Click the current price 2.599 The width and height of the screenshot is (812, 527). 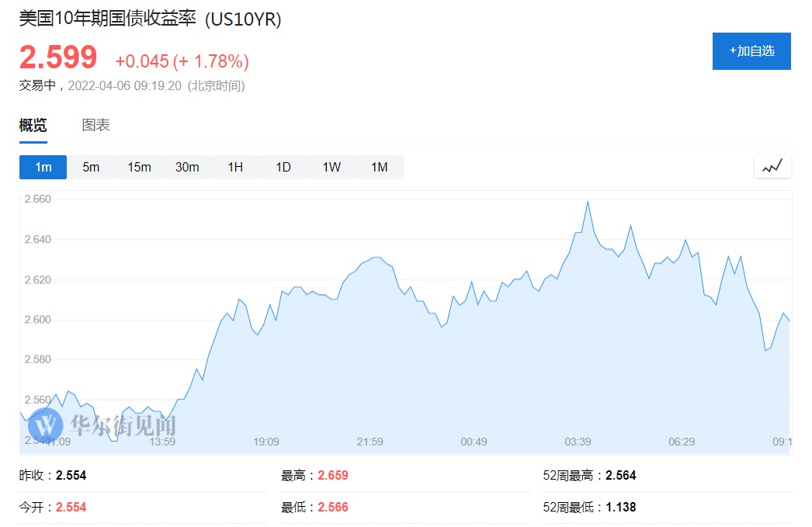58,58
